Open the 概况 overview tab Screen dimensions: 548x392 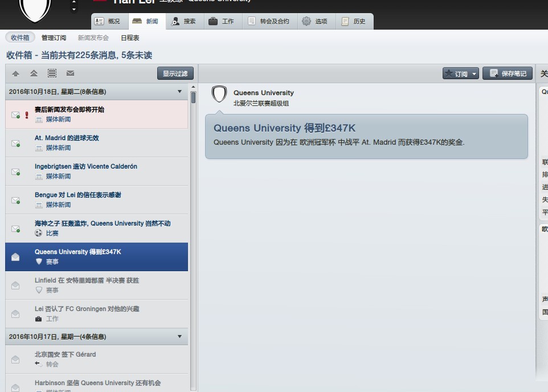point(110,21)
